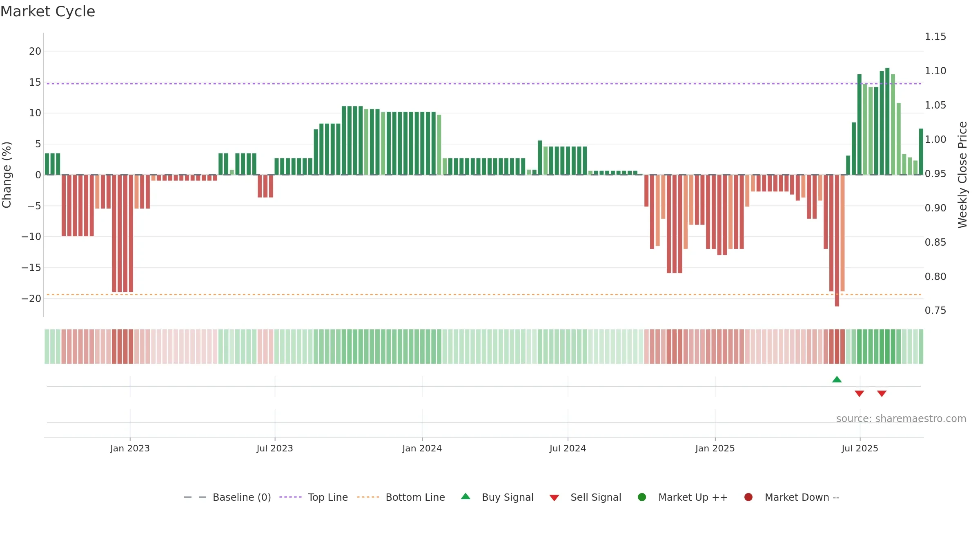Viewport: 980px width, 551px height.
Task: Click the red Sell Signal triangle in legend
Action: pos(554,498)
